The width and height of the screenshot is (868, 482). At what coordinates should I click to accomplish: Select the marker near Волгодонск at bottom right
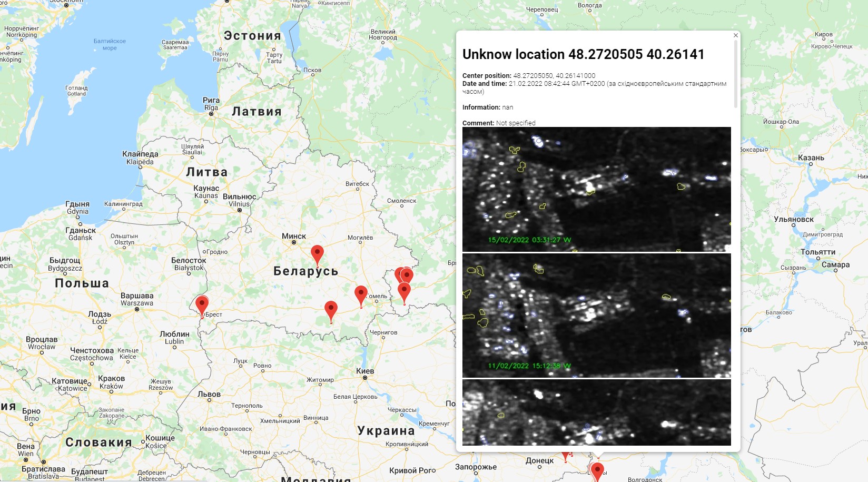click(x=598, y=469)
